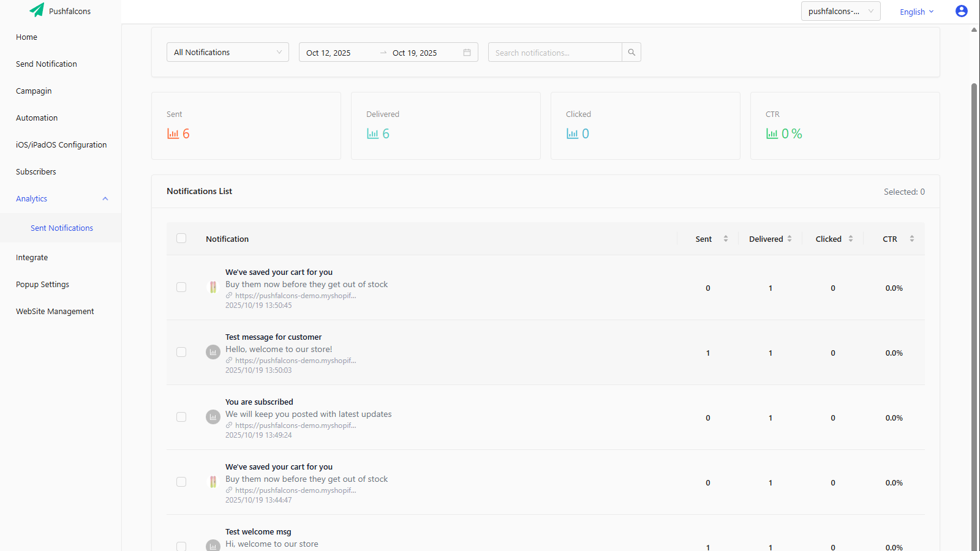Image resolution: width=980 pixels, height=551 pixels.
Task: Click the search magnifier icon
Action: pyautogui.click(x=631, y=52)
